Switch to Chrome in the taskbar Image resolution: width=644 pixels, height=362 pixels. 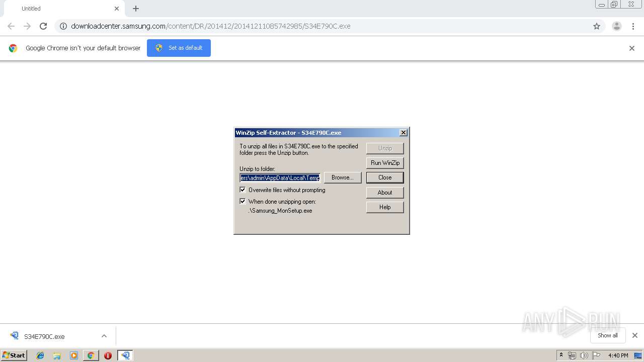pyautogui.click(x=91, y=355)
